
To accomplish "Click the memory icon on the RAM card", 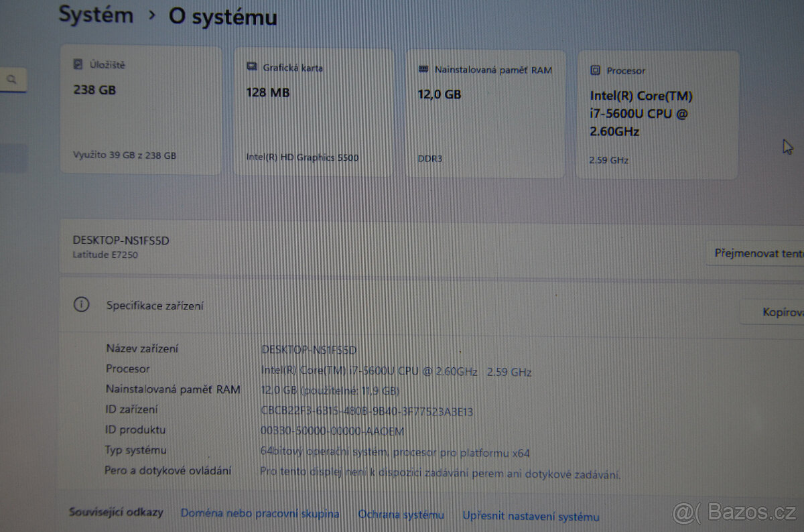I will click(423, 68).
